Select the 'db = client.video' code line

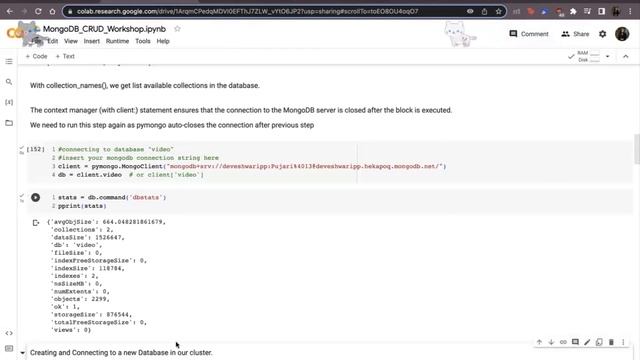tap(131, 175)
